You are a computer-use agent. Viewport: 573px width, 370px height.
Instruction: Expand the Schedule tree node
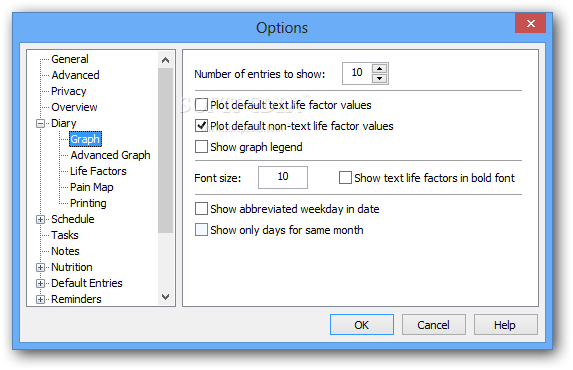click(x=41, y=219)
